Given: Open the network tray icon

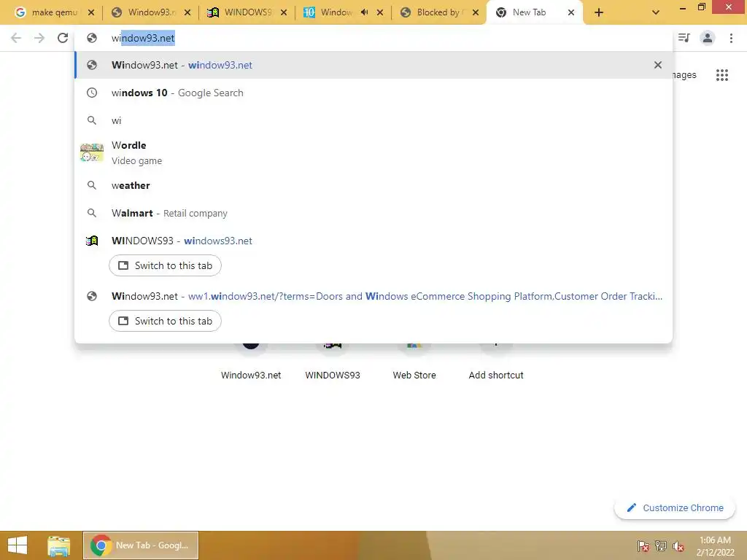Looking at the screenshot, I should [x=661, y=545].
